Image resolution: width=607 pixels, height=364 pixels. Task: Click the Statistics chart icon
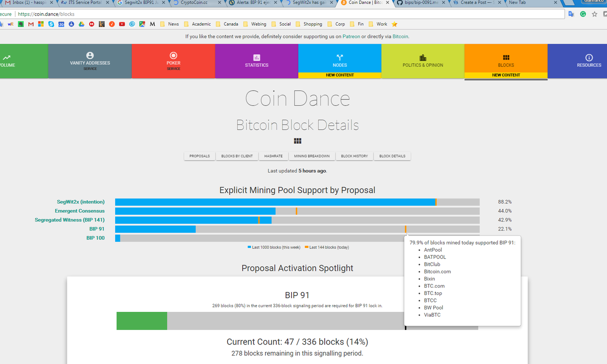tap(257, 57)
